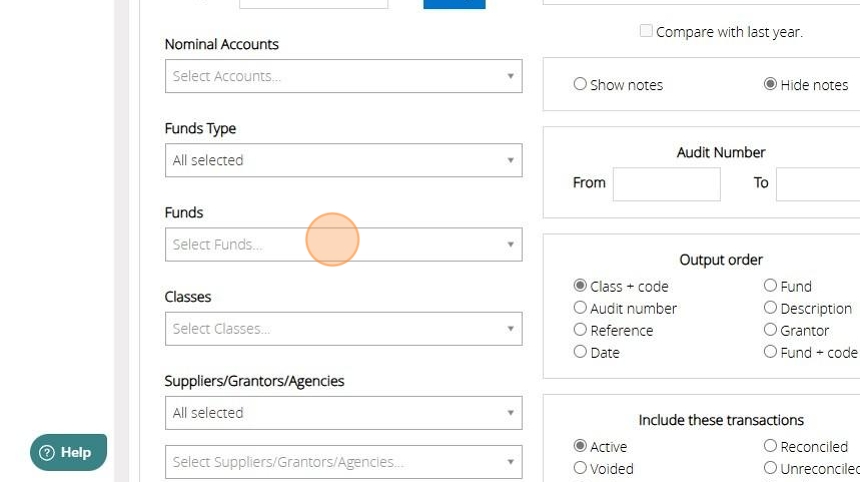The image size is (860, 482).
Task: Open Select Suppliers/Grantors/Agencies list
Action: tap(343, 462)
